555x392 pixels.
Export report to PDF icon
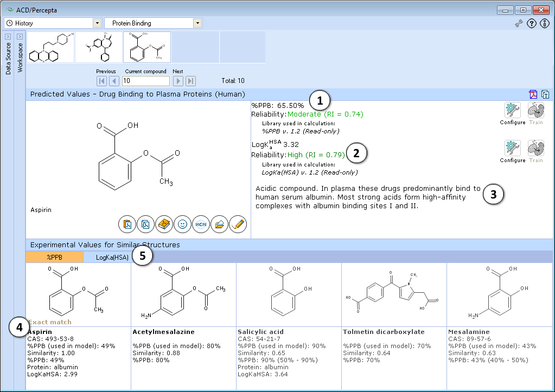coord(533,94)
